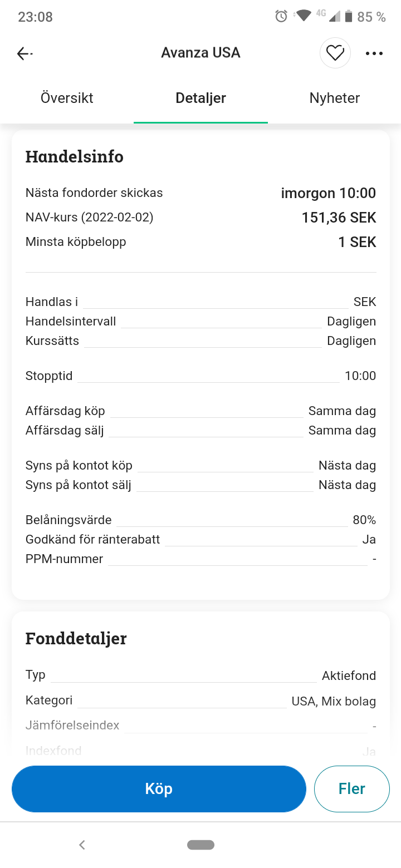401x868 pixels.
Task: Open the three-dot more options menu
Action: [374, 53]
